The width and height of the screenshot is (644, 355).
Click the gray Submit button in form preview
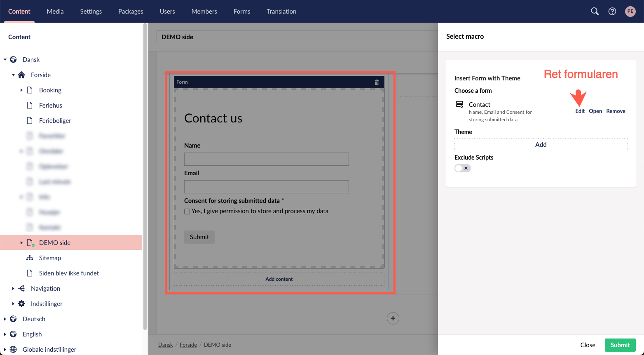[199, 237]
